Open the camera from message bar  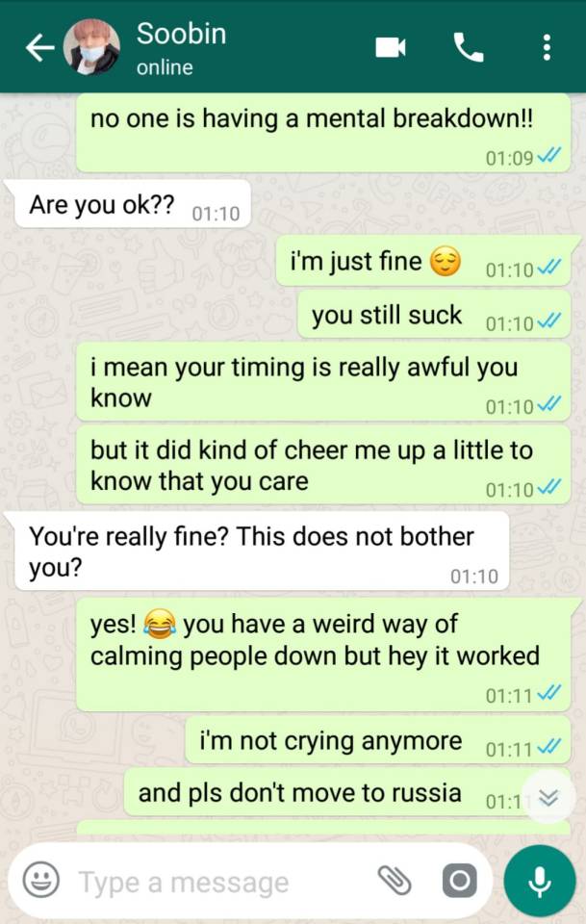(459, 881)
